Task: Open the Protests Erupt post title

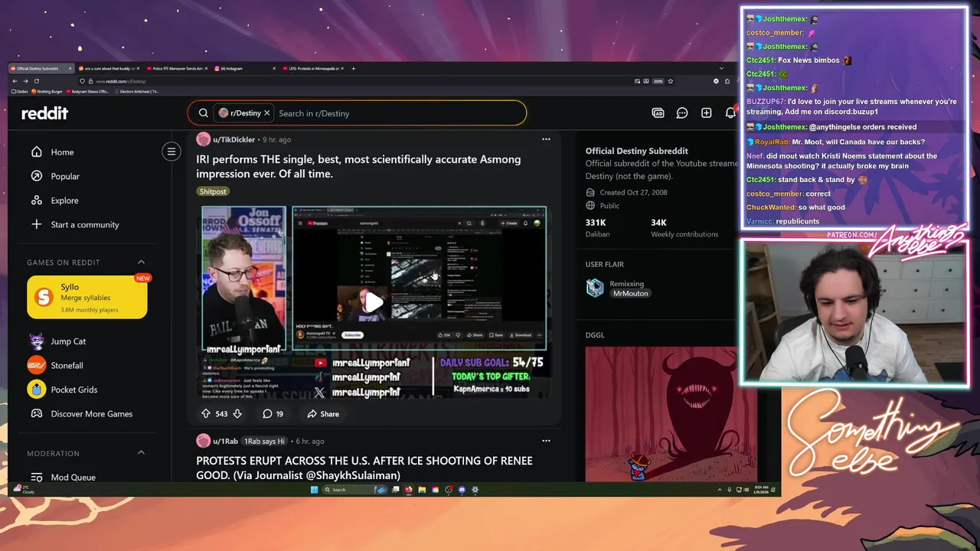Action: click(x=364, y=468)
